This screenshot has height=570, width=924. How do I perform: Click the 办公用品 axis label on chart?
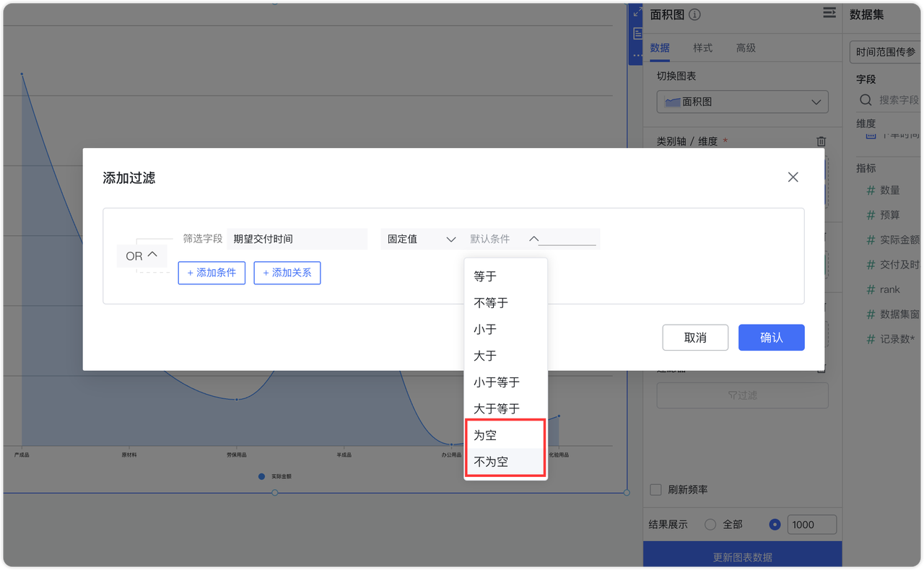pos(452,455)
